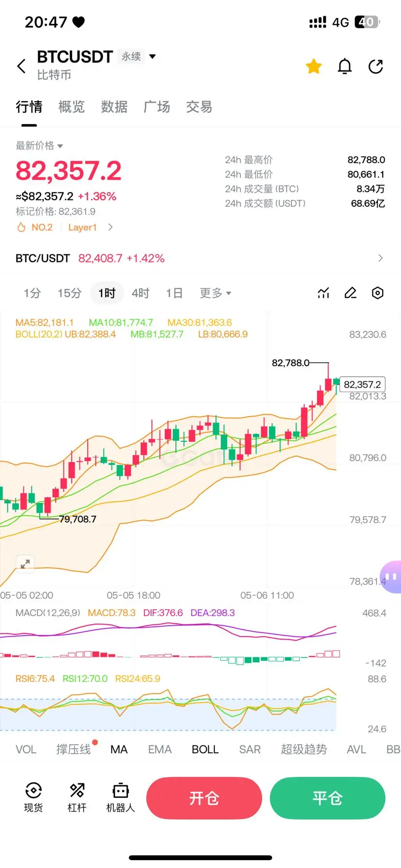Switch to 概览 tab
The image size is (401, 868).
click(x=72, y=107)
